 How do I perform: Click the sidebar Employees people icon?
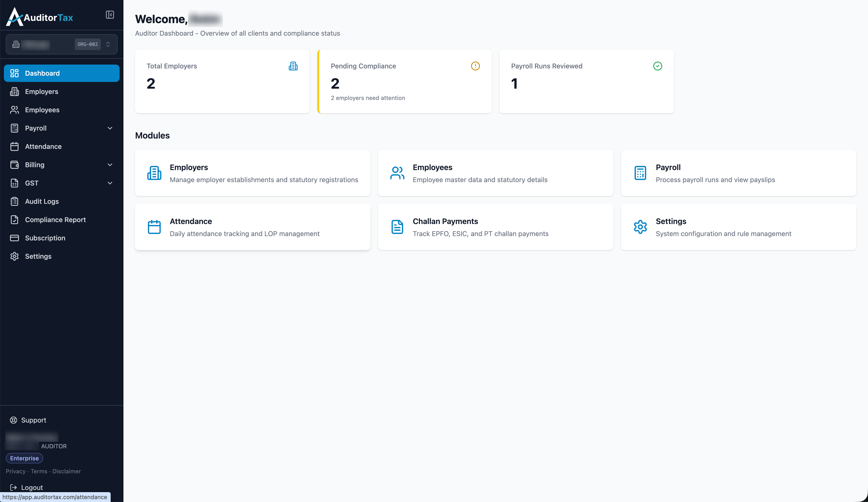coord(14,110)
